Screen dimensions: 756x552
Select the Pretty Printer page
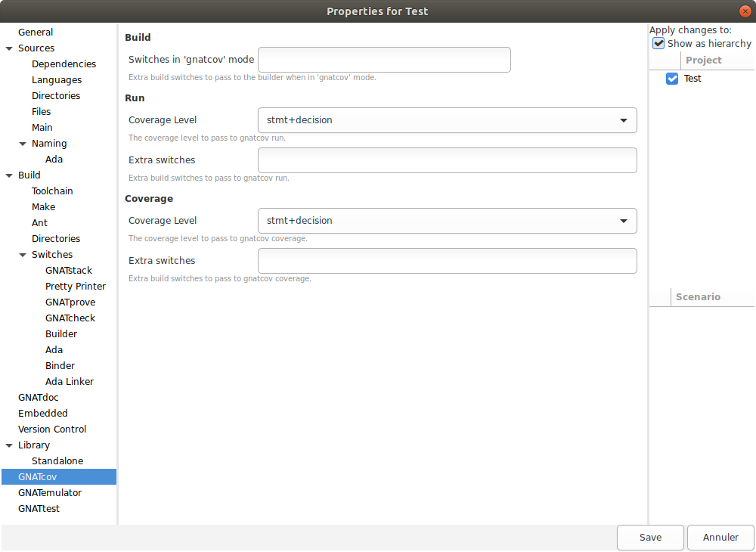[75, 287]
